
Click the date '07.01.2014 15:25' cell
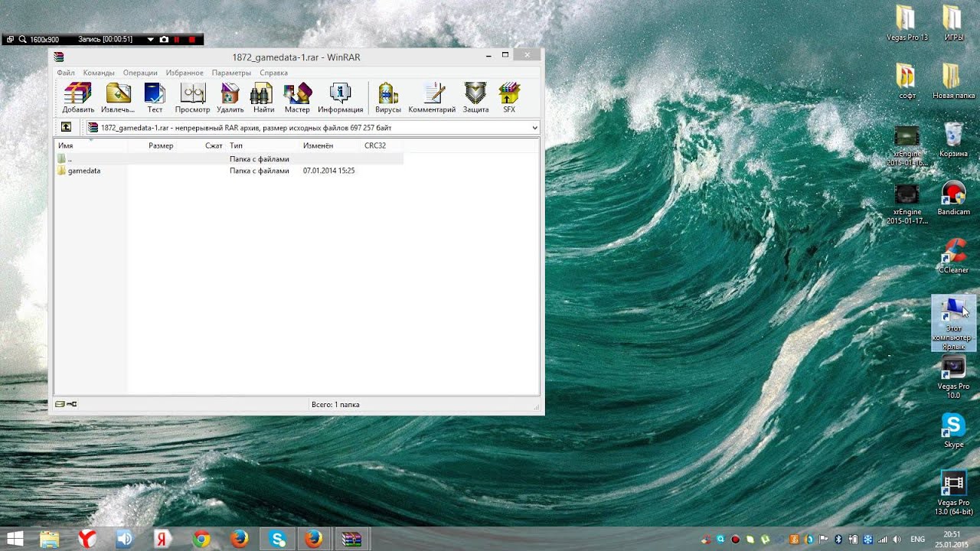328,171
